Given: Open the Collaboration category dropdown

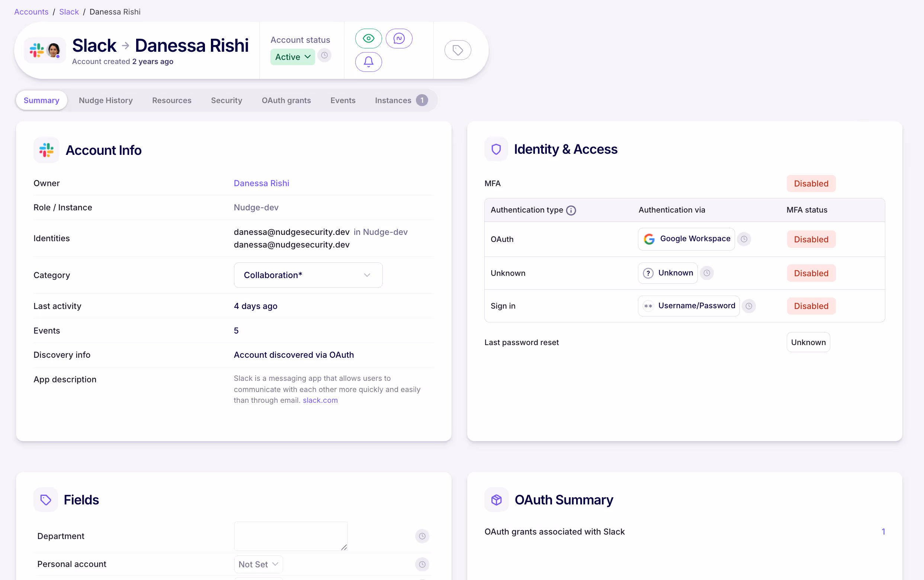Looking at the screenshot, I should pyautogui.click(x=308, y=275).
